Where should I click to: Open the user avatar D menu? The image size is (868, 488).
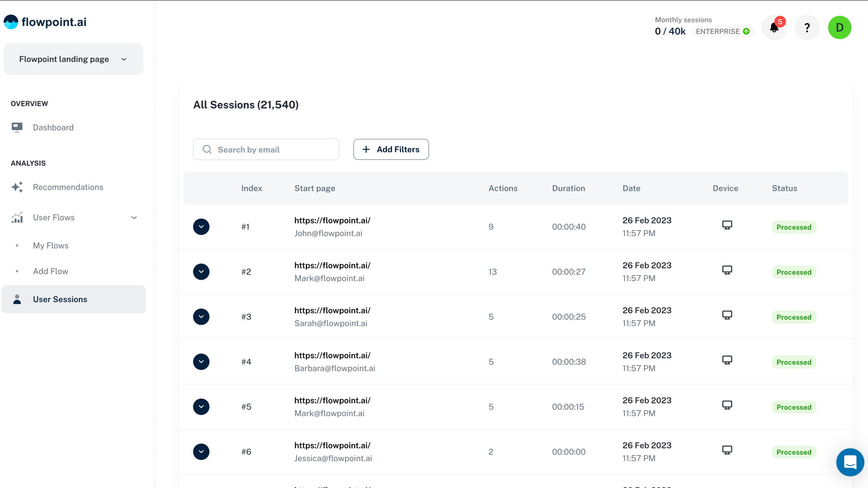(839, 27)
